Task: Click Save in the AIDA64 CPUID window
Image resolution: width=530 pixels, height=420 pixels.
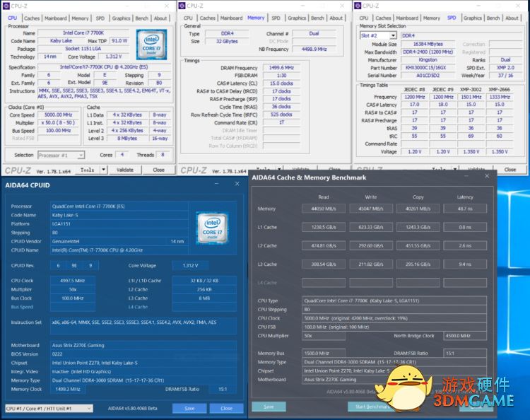Action: (x=189, y=408)
